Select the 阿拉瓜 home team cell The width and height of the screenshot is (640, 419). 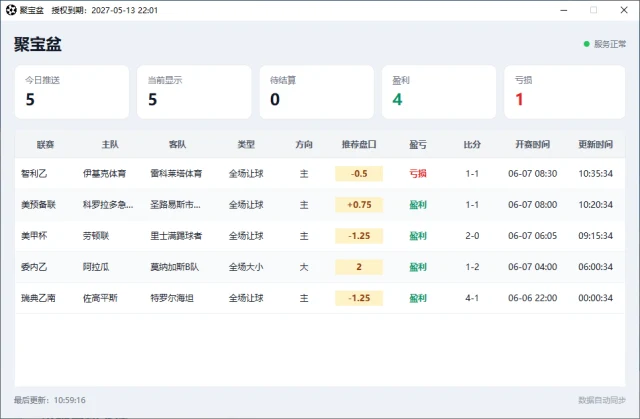click(96, 267)
